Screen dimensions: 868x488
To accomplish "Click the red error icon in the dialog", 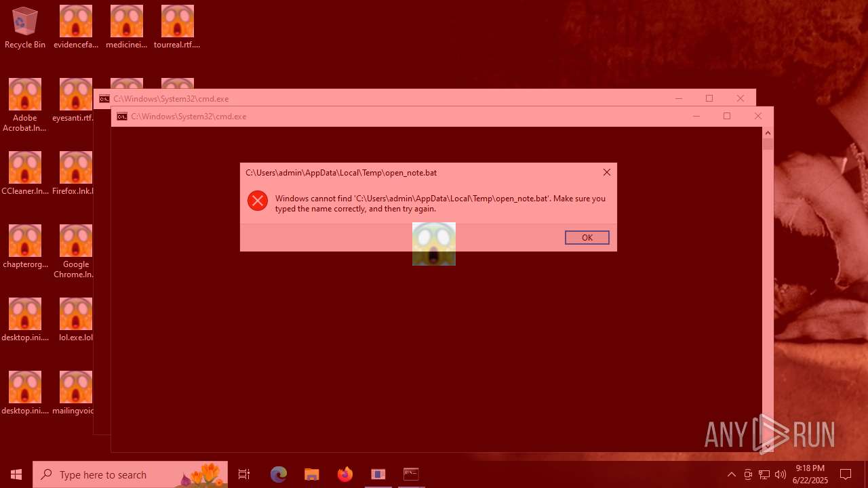I will click(258, 201).
